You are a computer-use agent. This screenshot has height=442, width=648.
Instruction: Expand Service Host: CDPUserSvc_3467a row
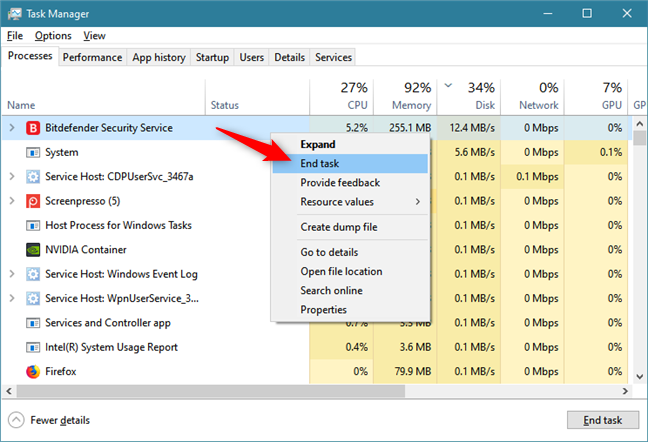click(12, 176)
